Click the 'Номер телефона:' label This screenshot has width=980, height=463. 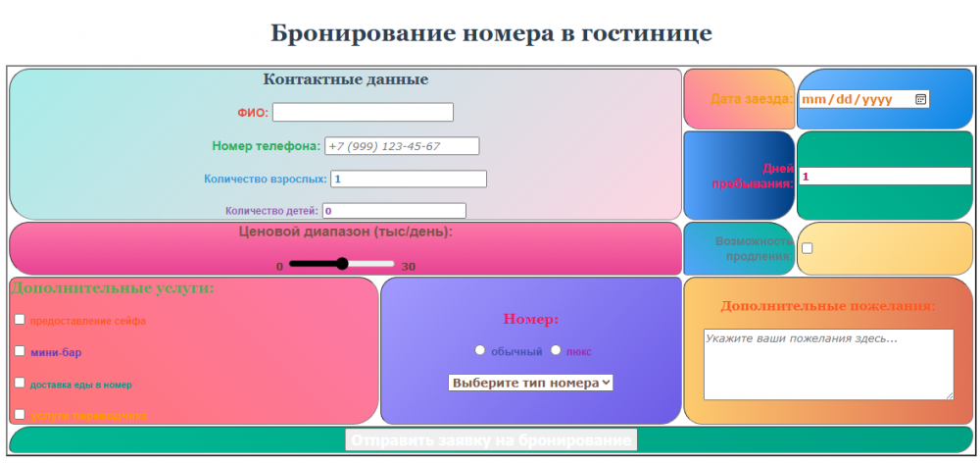[x=267, y=146]
